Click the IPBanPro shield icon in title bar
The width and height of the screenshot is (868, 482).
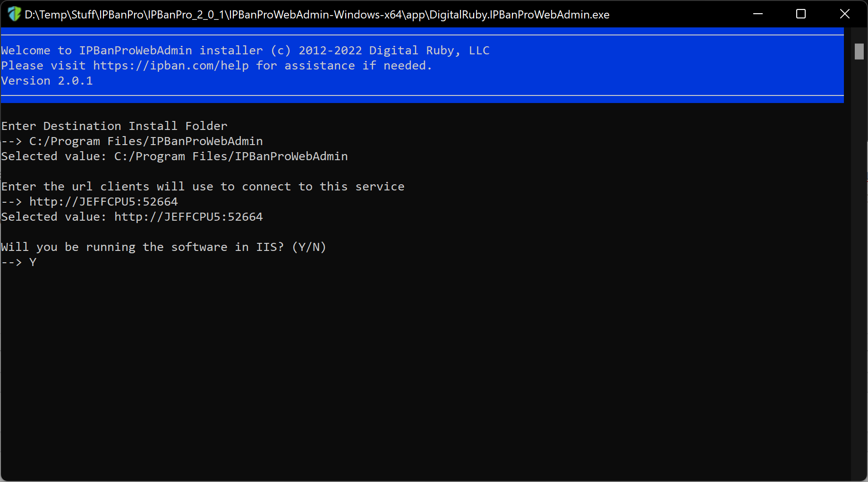pyautogui.click(x=14, y=14)
